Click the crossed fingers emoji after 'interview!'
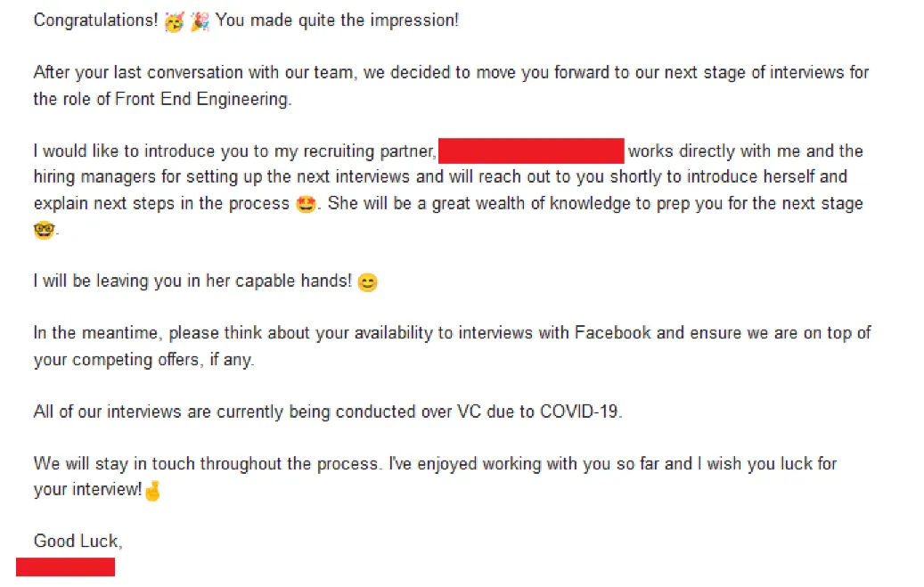This screenshot has height=587, width=924. pyautogui.click(x=152, y=490)
